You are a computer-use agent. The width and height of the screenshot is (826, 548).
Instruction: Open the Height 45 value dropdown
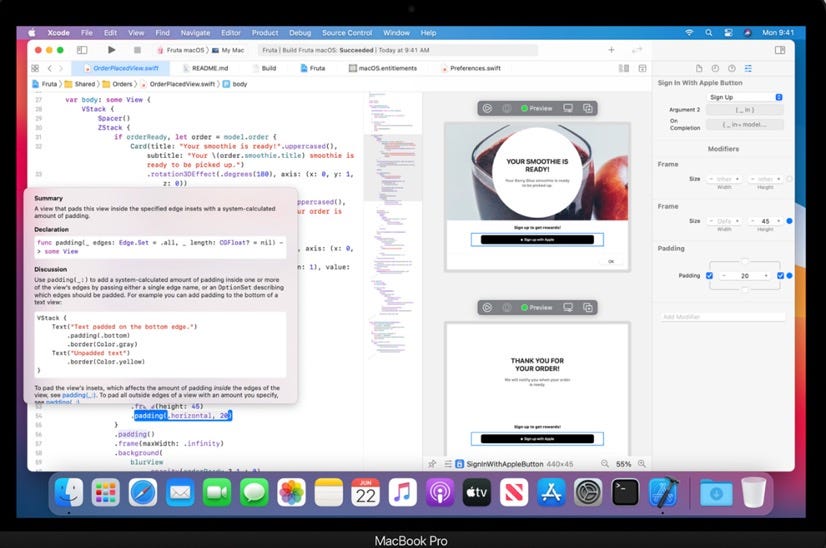[765, 221]
